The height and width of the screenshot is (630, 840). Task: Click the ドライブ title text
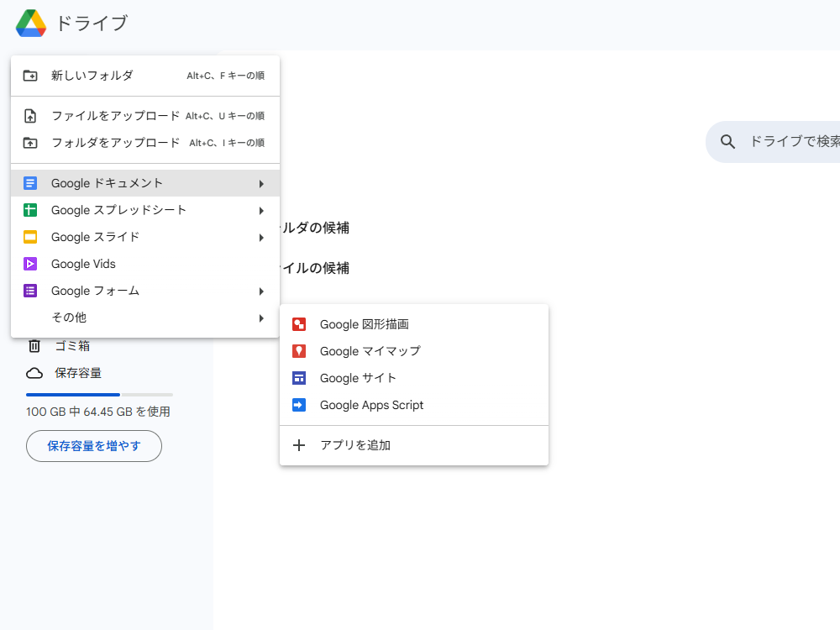pos(92,23)
